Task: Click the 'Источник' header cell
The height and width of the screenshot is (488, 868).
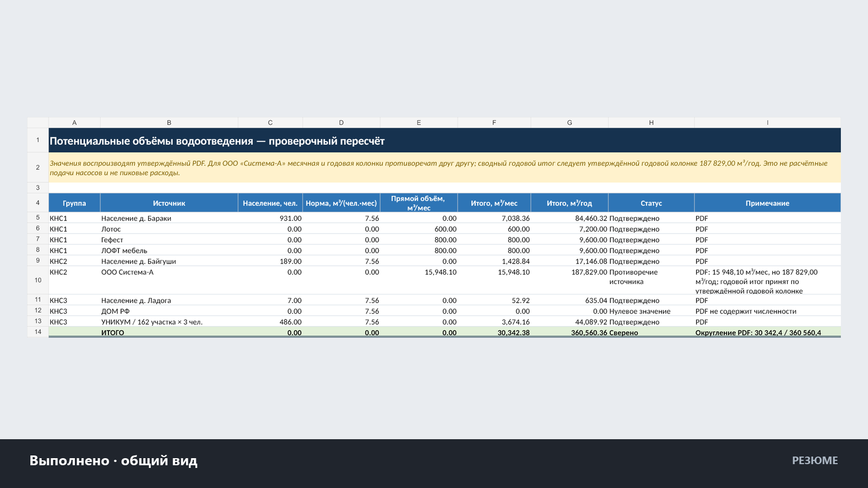Action: click(169, 203)
